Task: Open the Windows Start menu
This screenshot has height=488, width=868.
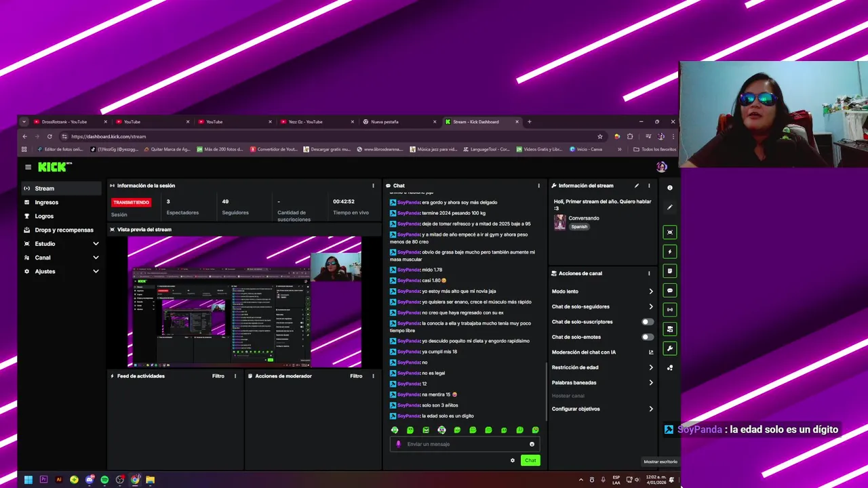Action: (x=28, y=480)
